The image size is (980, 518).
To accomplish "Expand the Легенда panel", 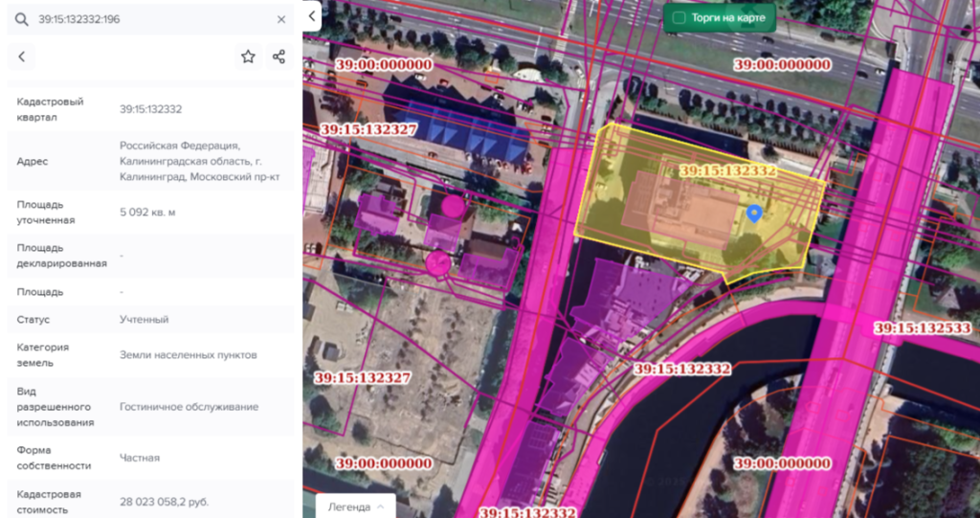I will pyautogui.click(x=356, y=507).
